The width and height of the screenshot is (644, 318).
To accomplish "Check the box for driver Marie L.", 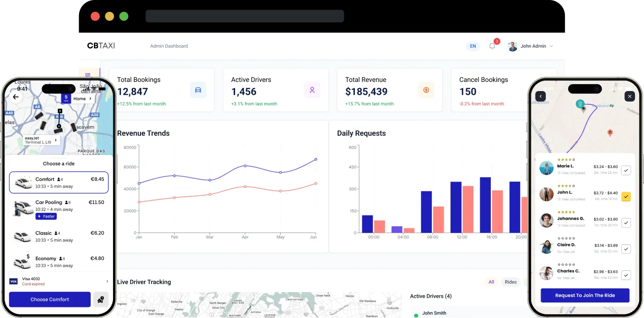I will (x=626, y=170).
